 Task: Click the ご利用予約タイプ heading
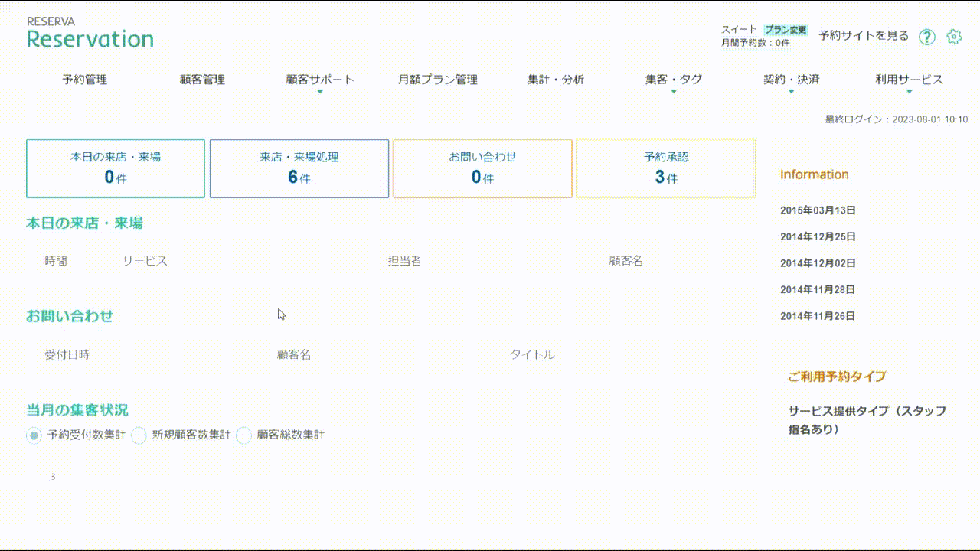tap(837, 377)
